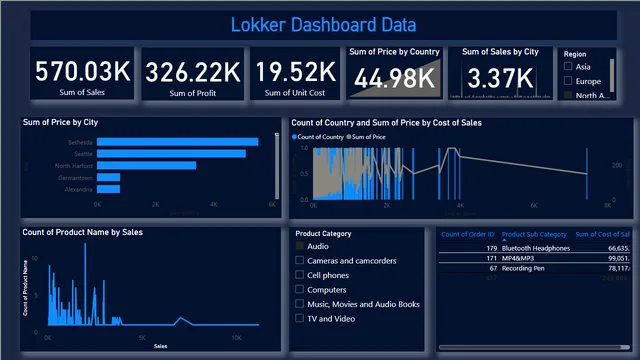Sort table by Count of Order ID header
The height and width of the screenshot is (360, 640).
tap(467, 234)
